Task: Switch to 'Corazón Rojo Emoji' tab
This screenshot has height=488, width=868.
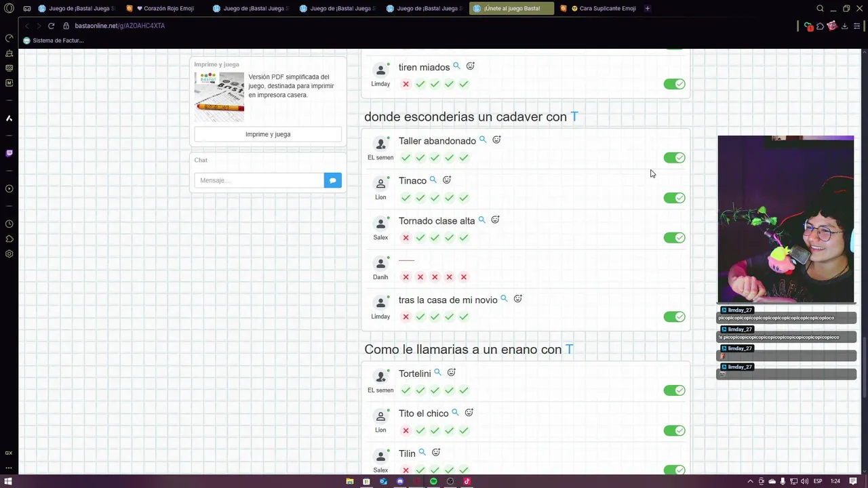Action: tap(165, 9)
